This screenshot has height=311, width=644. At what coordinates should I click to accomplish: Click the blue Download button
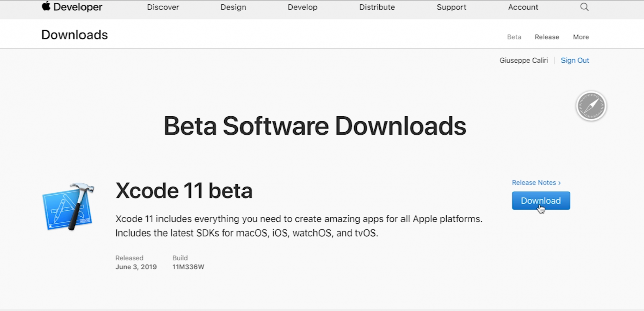pos(541,201)
